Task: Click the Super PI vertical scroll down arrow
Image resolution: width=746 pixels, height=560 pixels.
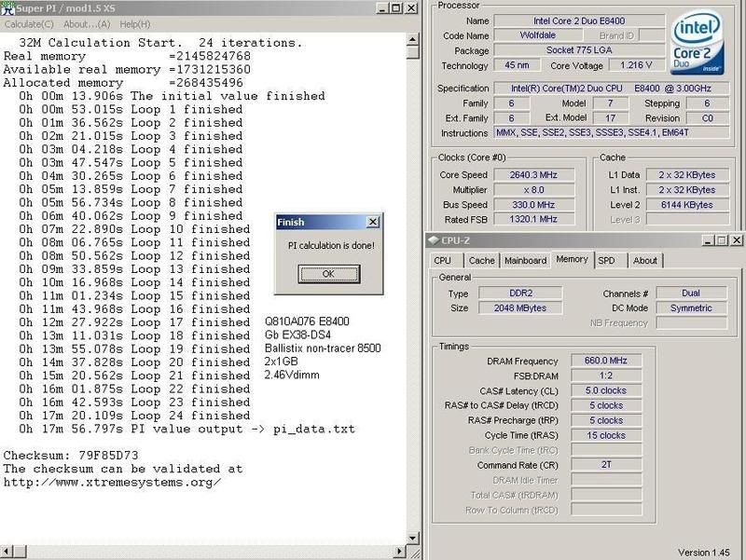Action: [411, 540]
